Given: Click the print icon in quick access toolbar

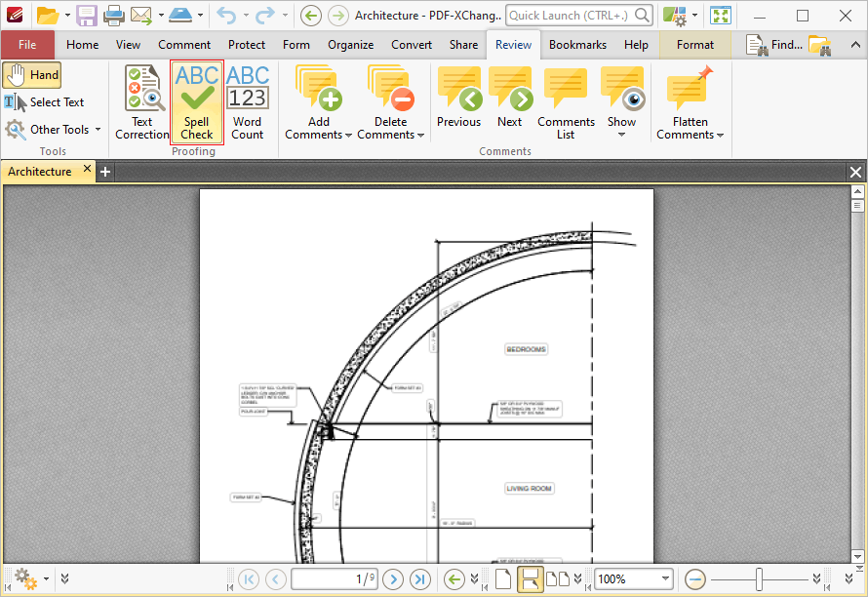Looking at the screenshot, I should [114, 16].
